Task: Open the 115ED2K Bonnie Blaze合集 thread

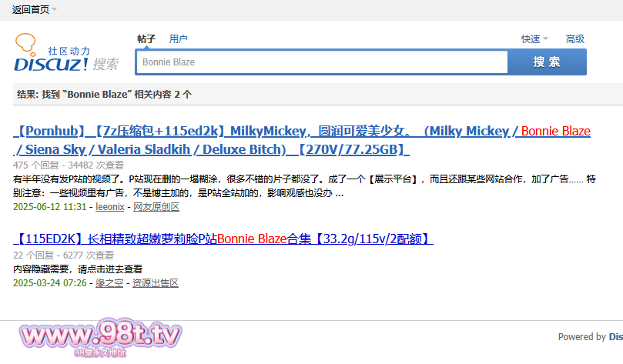Action: 223,239
